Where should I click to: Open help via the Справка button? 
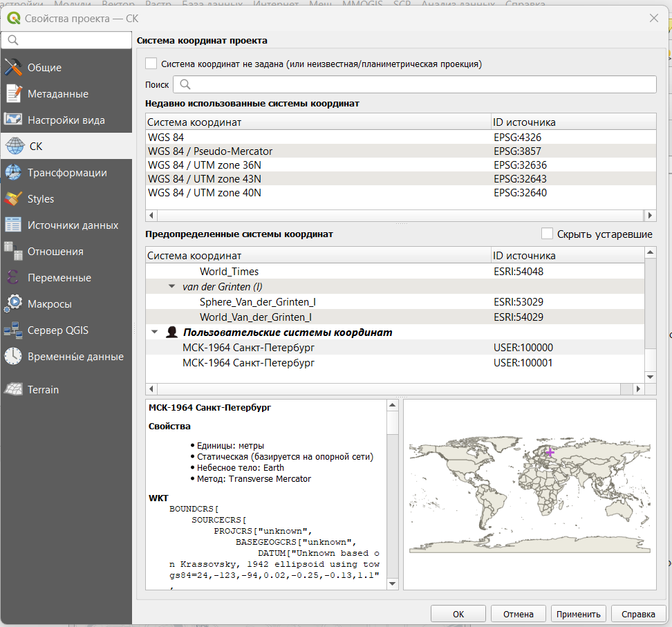tap(638, 614)
